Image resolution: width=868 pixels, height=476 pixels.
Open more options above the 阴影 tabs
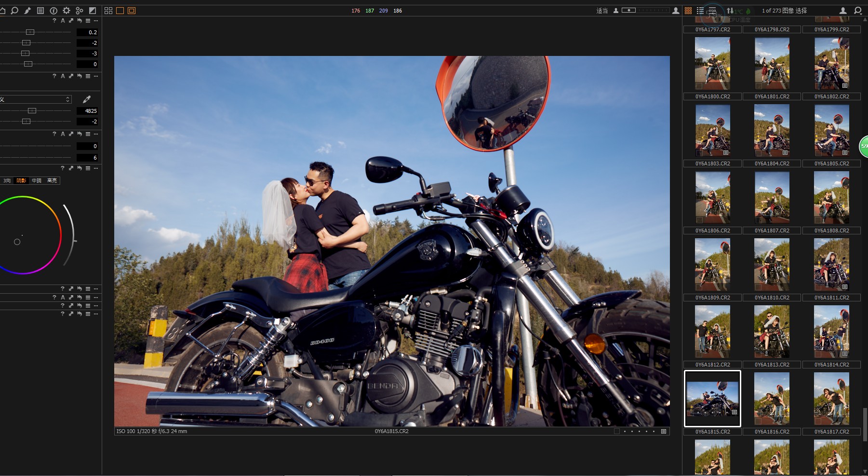pyautogui.click(x=96, y=168)
